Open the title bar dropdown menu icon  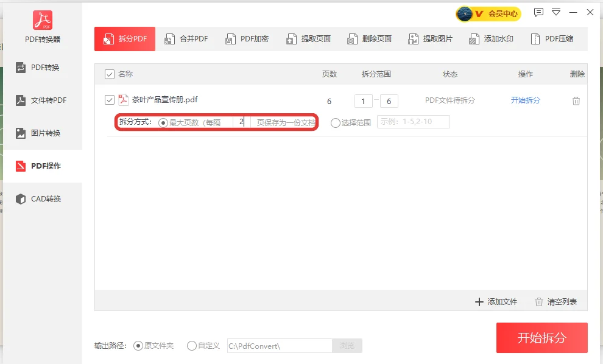click(556, 12)
